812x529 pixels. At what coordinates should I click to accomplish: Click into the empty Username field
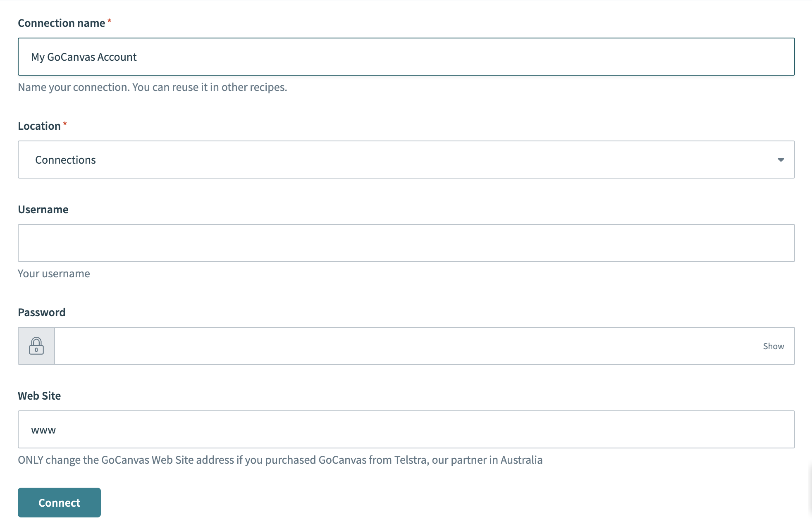(406, 243)
